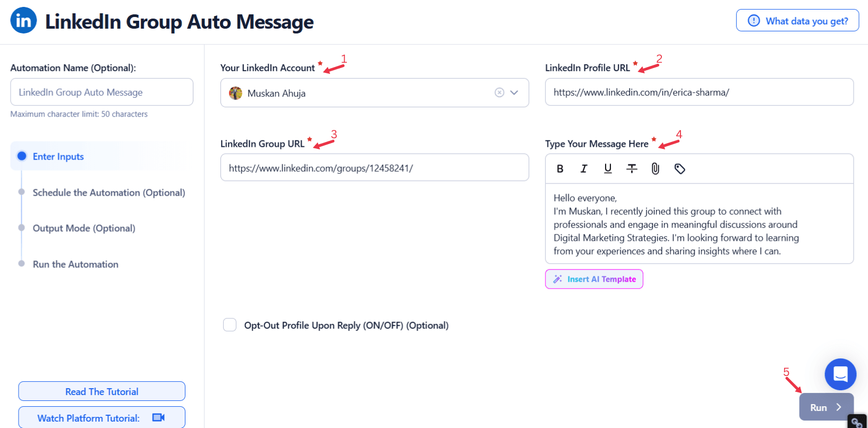Click Insert AI Template button
Screen dimensions: 868x428
(594, 279)
